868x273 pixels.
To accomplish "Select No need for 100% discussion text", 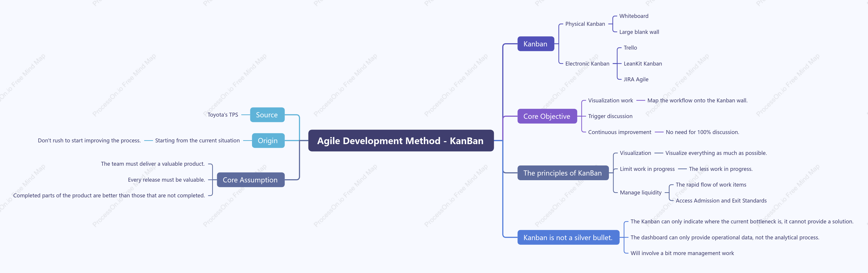I will (702, 132).
